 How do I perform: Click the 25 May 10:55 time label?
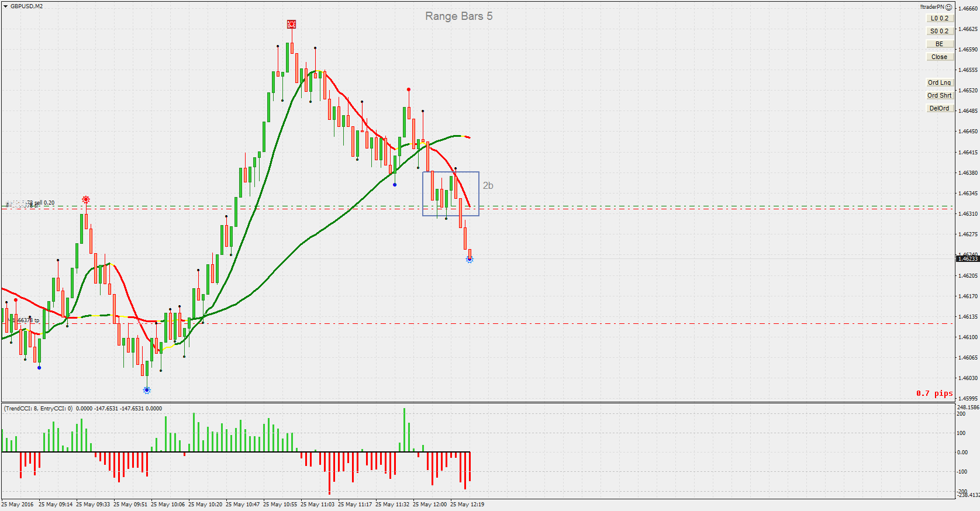280,504
